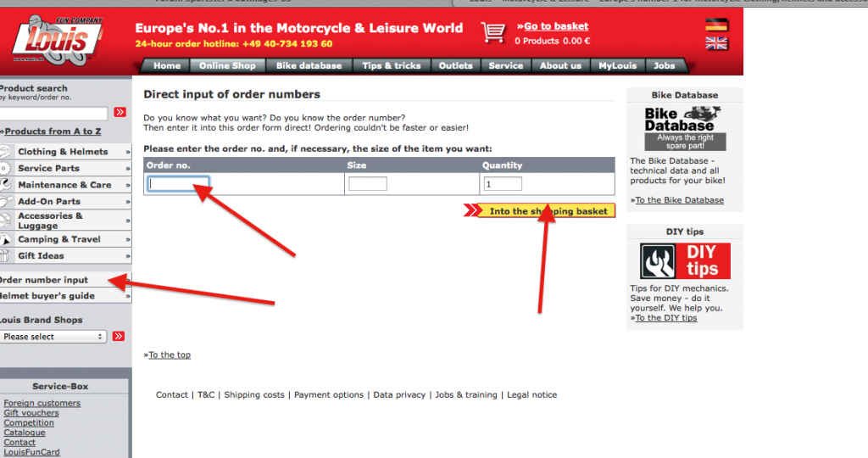
Task: Open the shopping cart icon
Action: tap(492, 33)
